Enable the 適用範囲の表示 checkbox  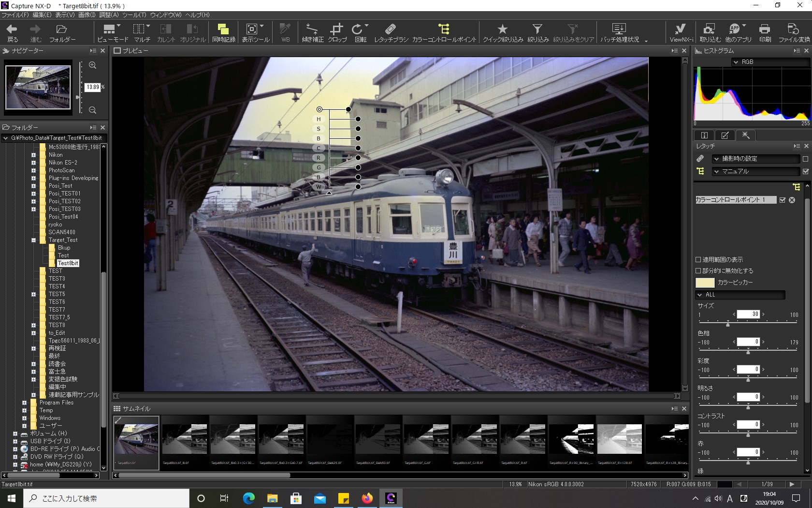(x=698, y=260)
